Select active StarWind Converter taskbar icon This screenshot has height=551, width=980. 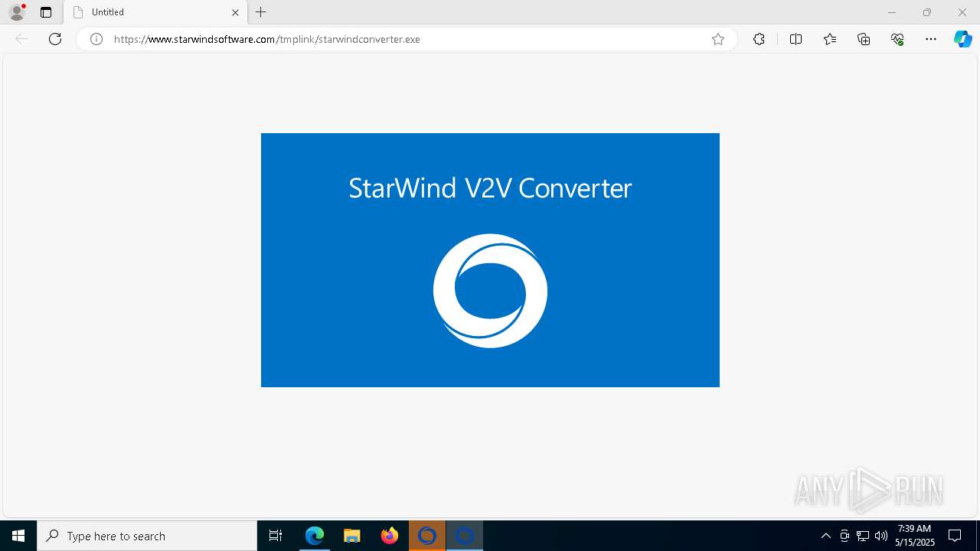(x=465, y=536)
